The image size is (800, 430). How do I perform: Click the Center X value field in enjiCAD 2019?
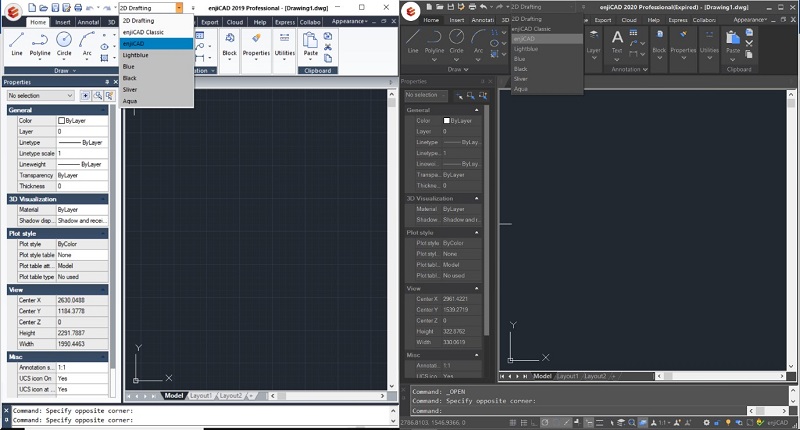coord(82,300)
